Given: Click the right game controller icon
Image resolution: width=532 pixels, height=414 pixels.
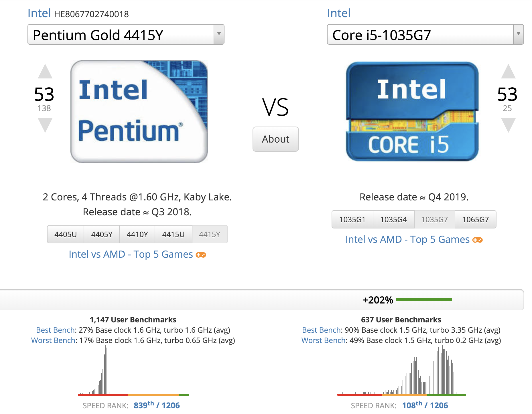Looking at the screenshot, I should [477, 240].
